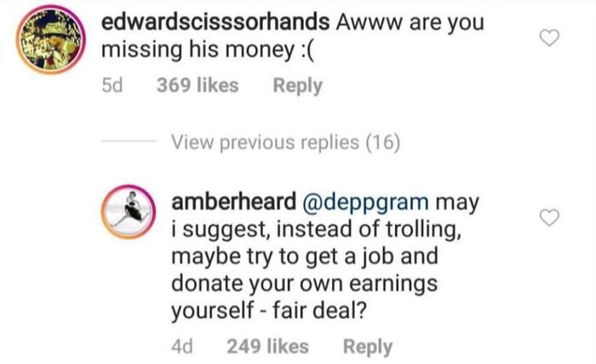Like the edwardscisssorhands comment with heart icon
Image resolution: width=596 pixels, height=364 pixels.
[x=550, y=37]
